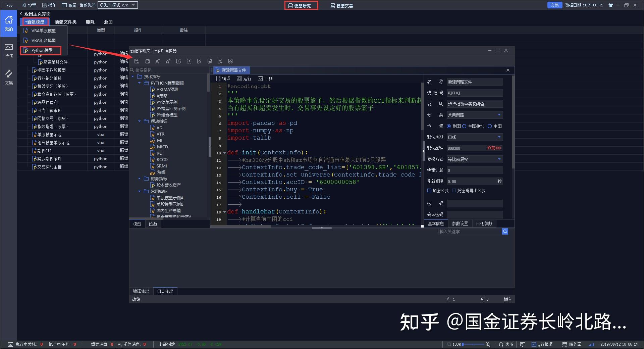Viewport: 644px width, 349px height.
Task: Check the 凭密码导出公式 checkbox
Action: click(454, 191)
